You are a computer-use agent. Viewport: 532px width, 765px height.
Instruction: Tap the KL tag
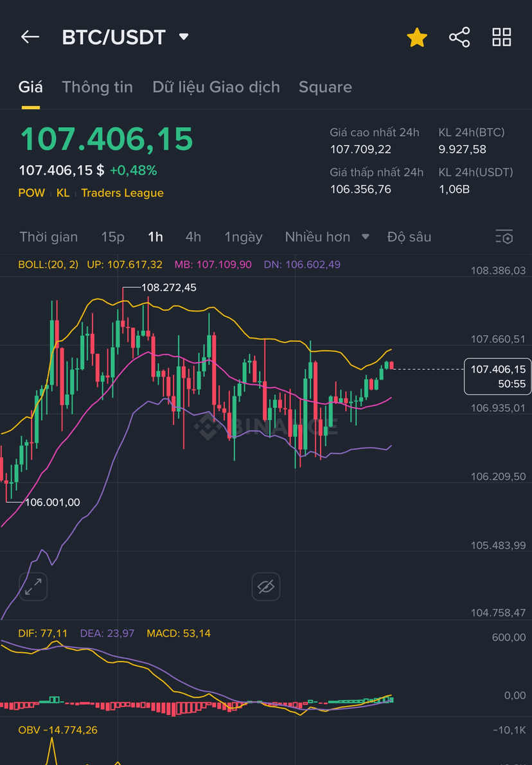pyautogui.click(x=63, y=193)
